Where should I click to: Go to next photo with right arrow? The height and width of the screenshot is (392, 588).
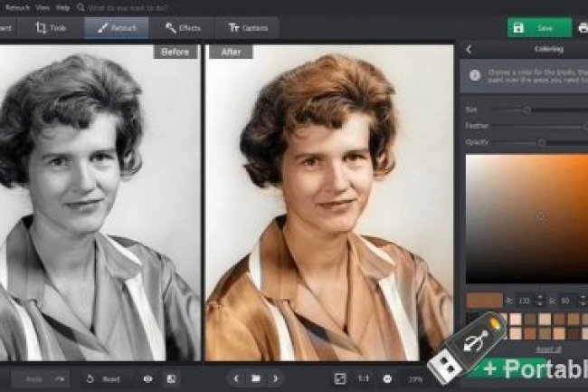(x=276, y=378)
